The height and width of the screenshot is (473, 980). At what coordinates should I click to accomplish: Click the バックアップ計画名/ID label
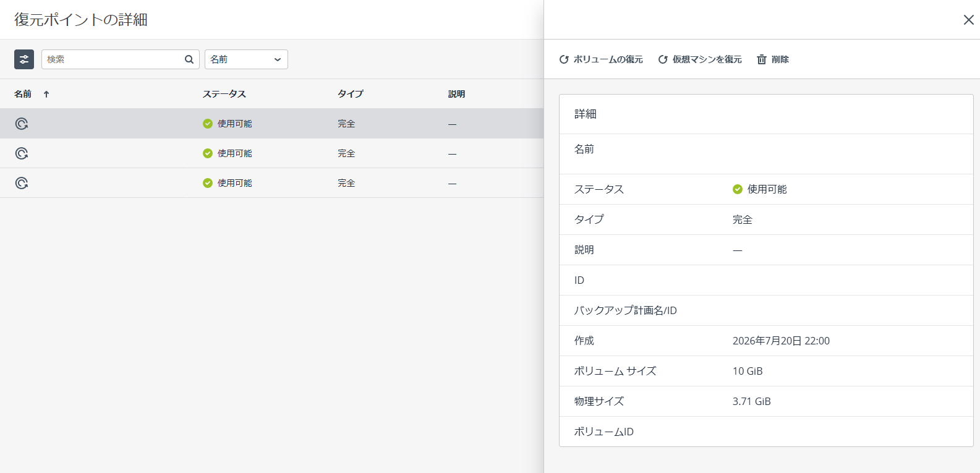[x=626, y=310]
